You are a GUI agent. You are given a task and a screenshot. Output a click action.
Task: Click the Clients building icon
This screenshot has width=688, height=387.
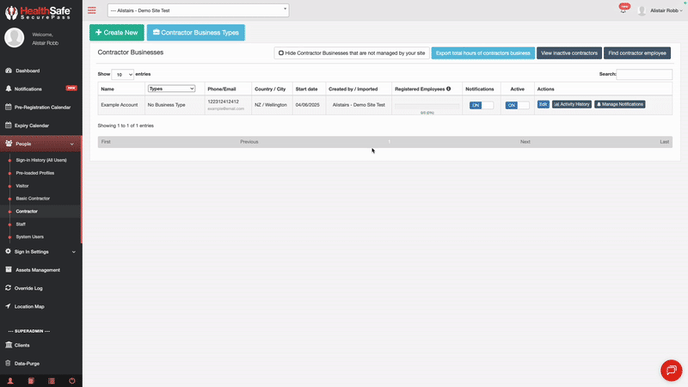click(8, 345)
